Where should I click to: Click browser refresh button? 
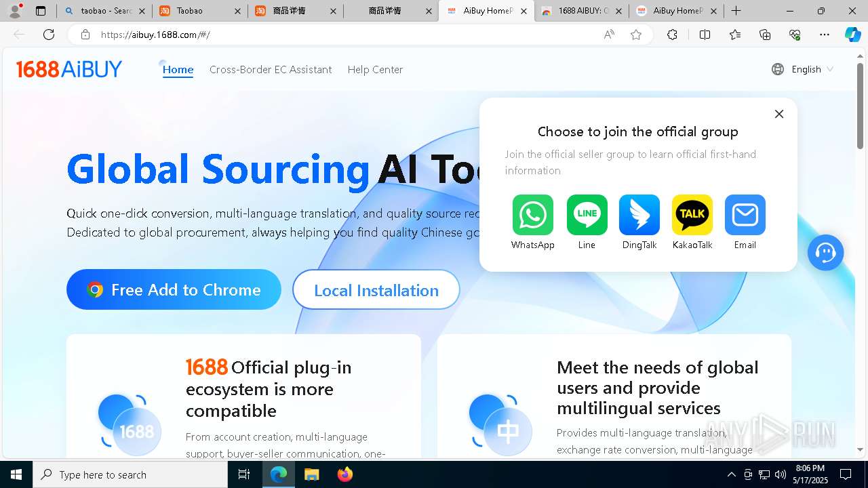click(49, 35)
